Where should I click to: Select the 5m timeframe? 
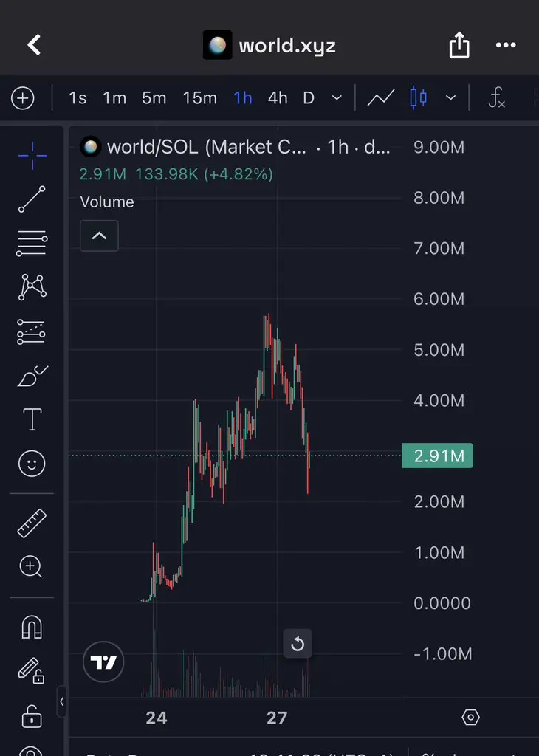click(x=154, y=98)
